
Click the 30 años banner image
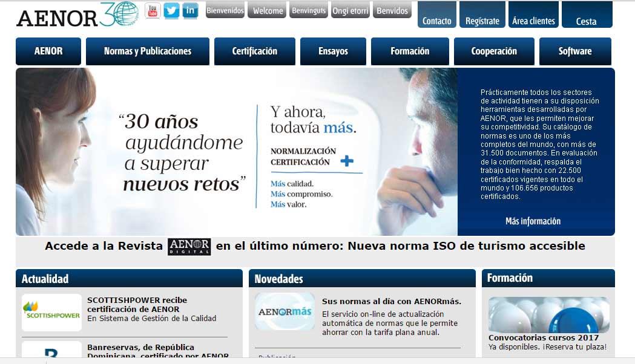click(x=237, y=152)
